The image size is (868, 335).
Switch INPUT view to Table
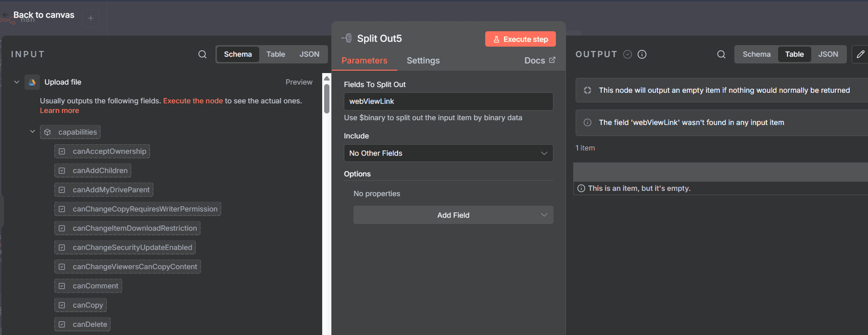click(276, 54)
